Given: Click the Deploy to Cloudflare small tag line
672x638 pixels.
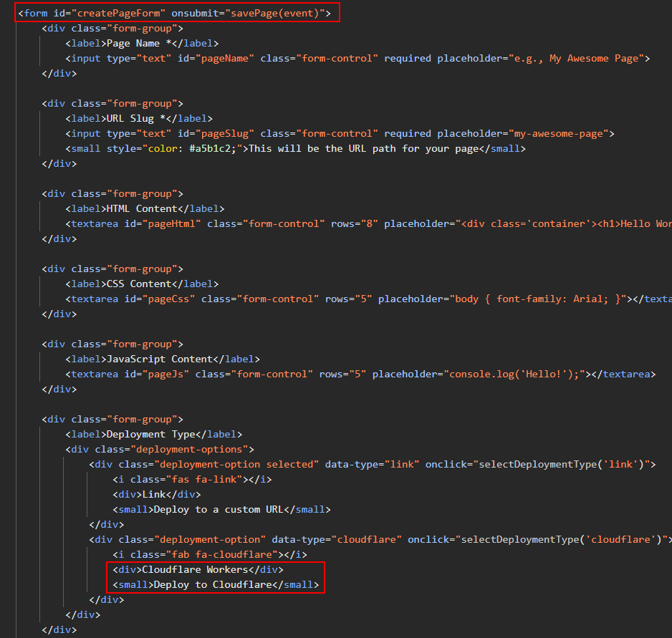Looking at the screenshot, I should 216,584.
